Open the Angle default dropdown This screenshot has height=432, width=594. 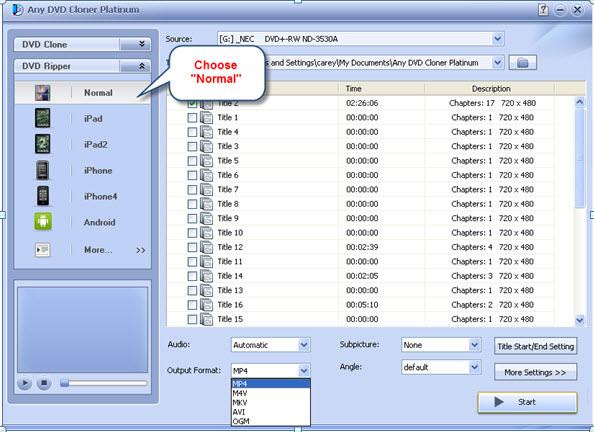(474, 367)
